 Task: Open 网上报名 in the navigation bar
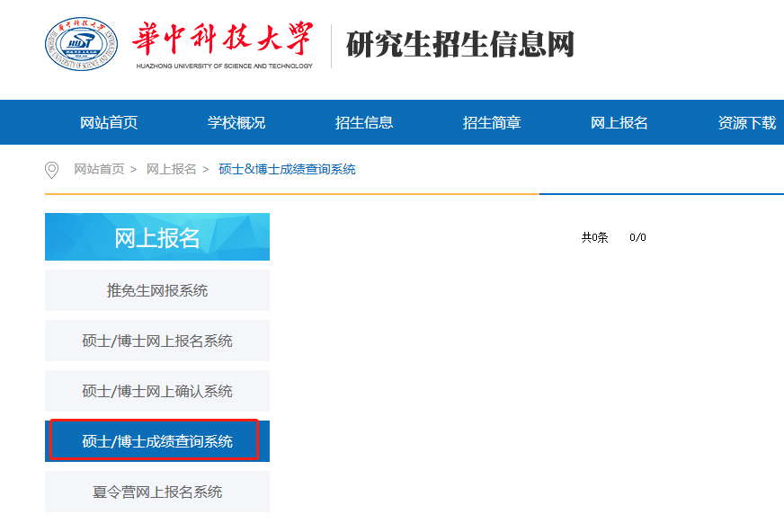coord(619,122)
